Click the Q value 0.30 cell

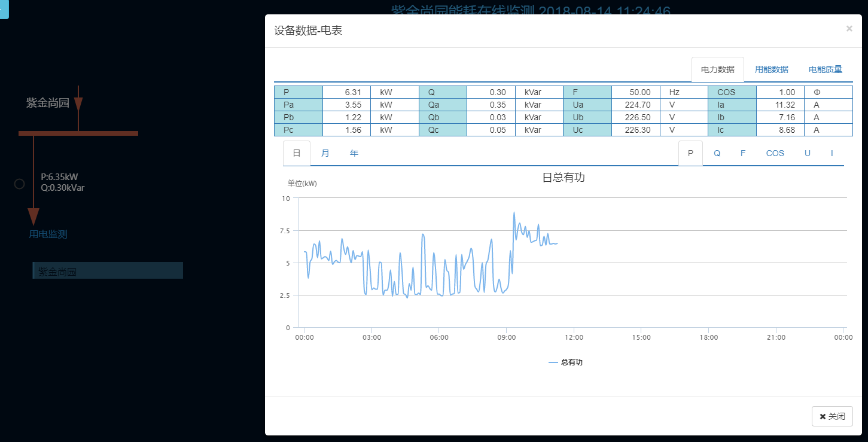point(491,92)
